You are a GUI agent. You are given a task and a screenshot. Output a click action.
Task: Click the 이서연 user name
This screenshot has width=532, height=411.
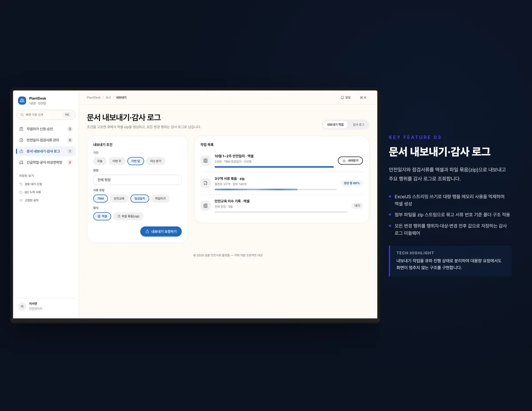point(33,304)
